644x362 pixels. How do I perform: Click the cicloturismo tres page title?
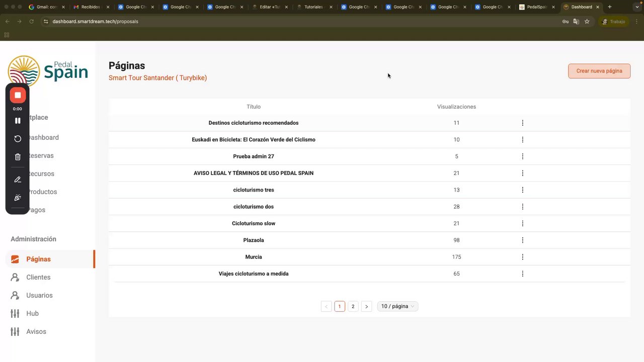pos(254,190)
